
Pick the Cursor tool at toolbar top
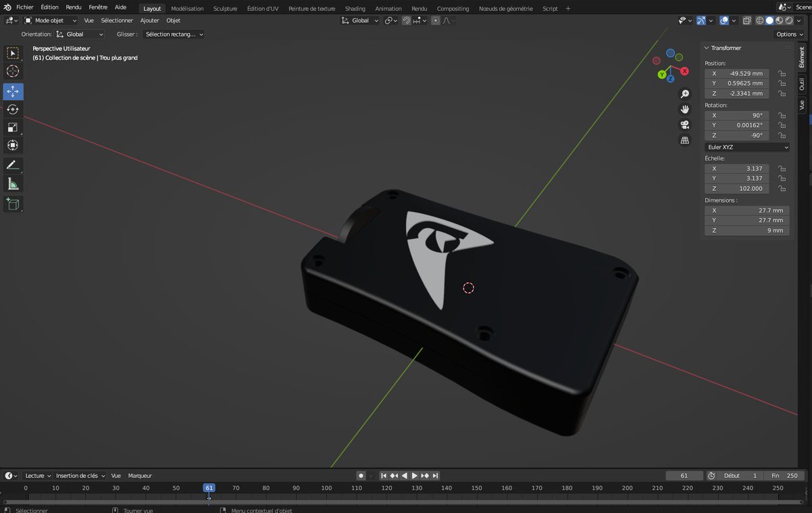pos(12,71)
